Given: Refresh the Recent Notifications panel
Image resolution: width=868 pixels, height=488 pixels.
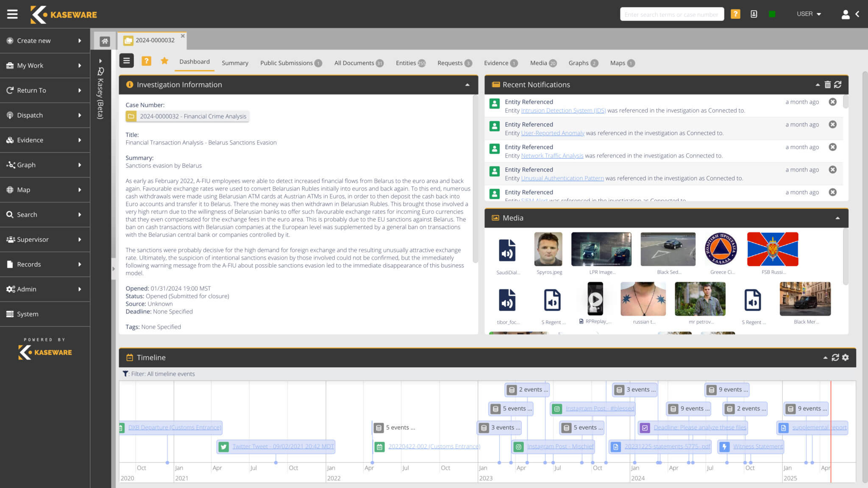Looking at the screenshot, I should pyautogui.click(x=837, y=85).
